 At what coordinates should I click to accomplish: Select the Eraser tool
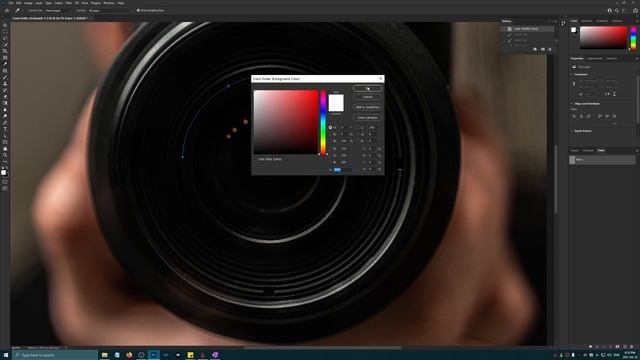pyautogui.click(x=5, y=97)
